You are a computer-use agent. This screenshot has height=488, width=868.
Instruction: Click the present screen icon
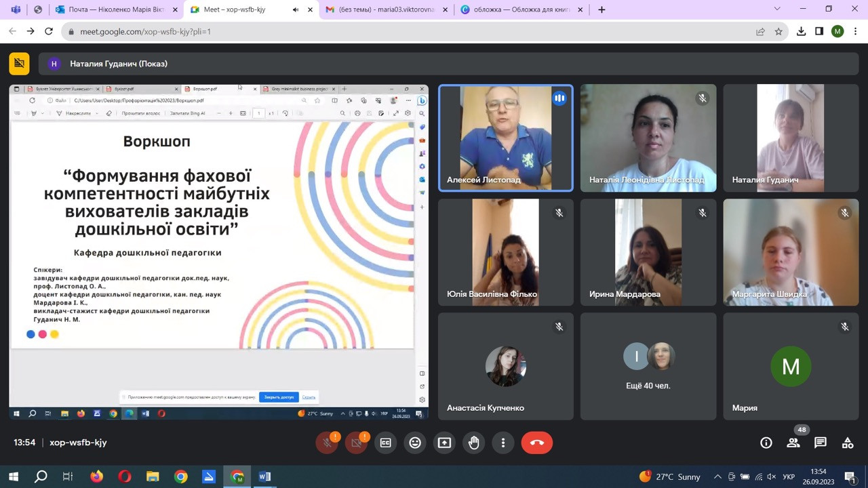point(444,443)
